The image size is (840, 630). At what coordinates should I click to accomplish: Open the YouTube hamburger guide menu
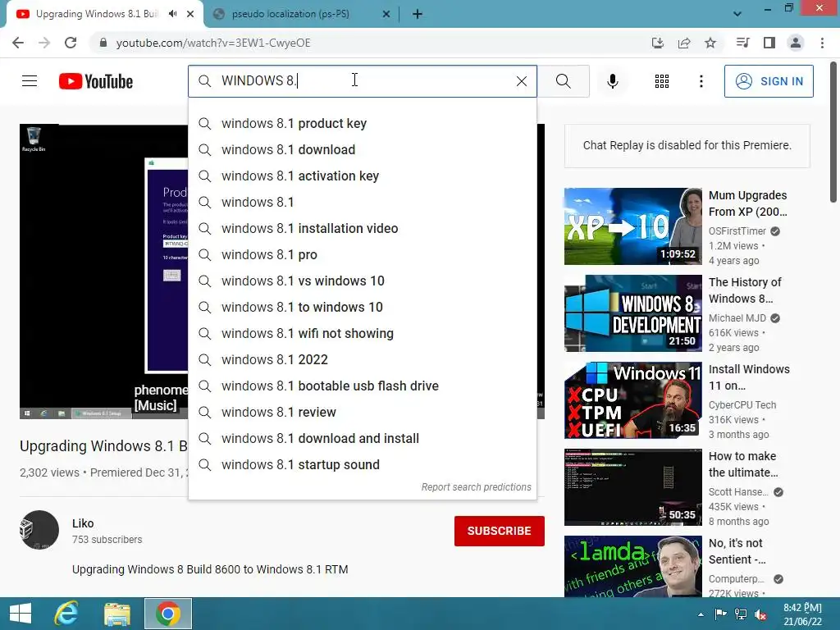[30, 81]
